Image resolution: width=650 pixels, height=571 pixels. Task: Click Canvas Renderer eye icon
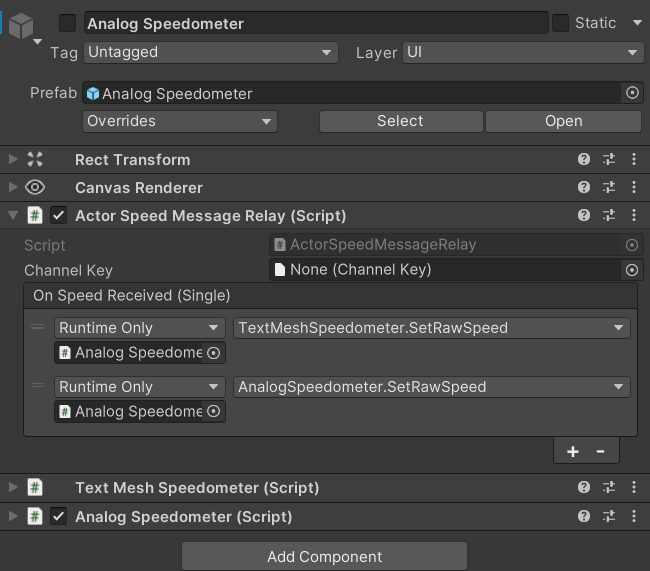(35, 187)
